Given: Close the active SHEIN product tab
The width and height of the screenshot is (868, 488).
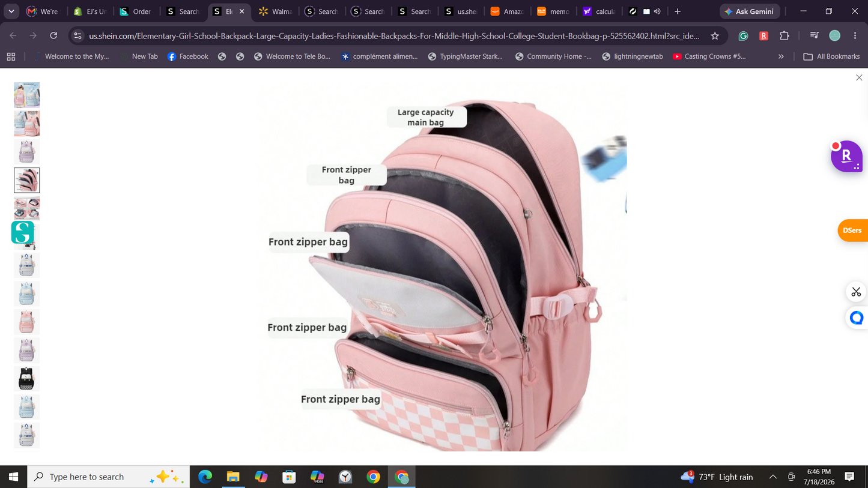Looking at the screenshot, I should click(242, 11).
